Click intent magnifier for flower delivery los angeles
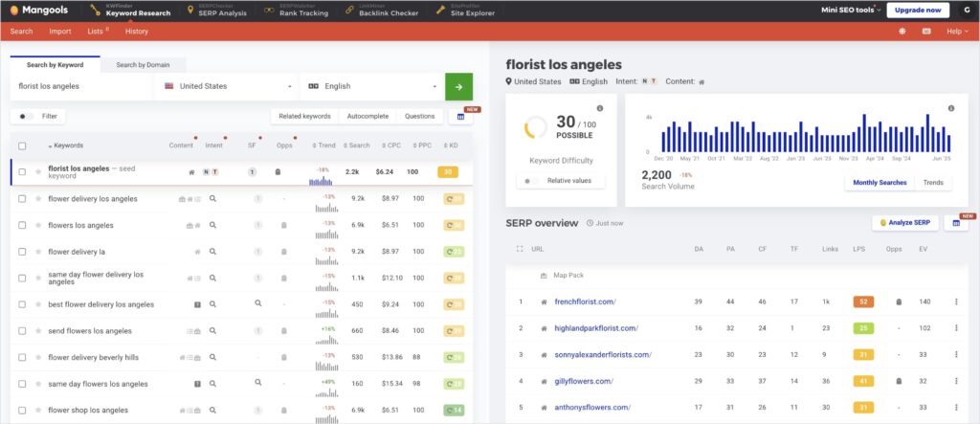This screenshot has height=424, width=980. coord(212,198)
